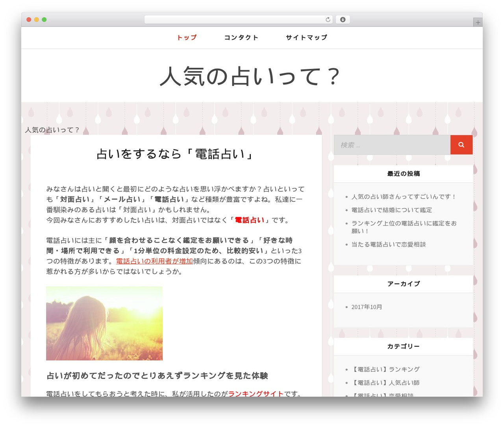Viewport: 504px width, 427px height.
Task: Click the site title 人気の占いって？
Action: pos(251,76)
